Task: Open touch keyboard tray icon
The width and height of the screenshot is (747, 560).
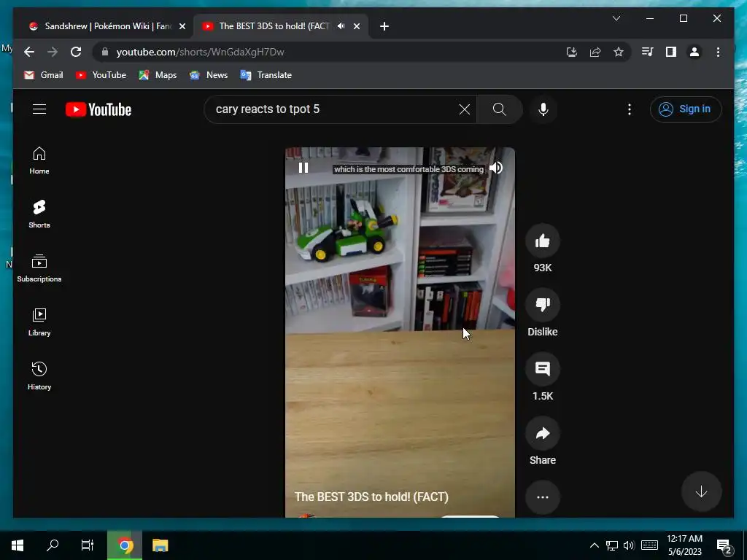Action: pyautogui.click(x=649, y=545)
